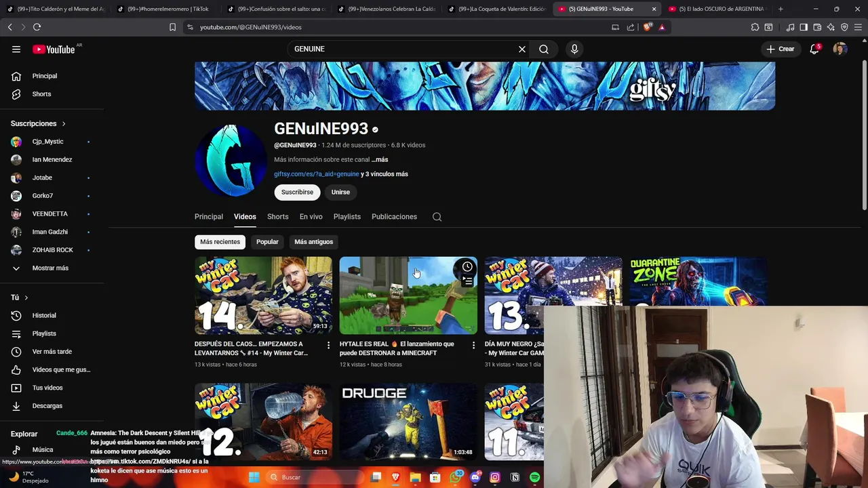Open the account avatar menu
Screen dimensions: 868x488
point(840,49)
